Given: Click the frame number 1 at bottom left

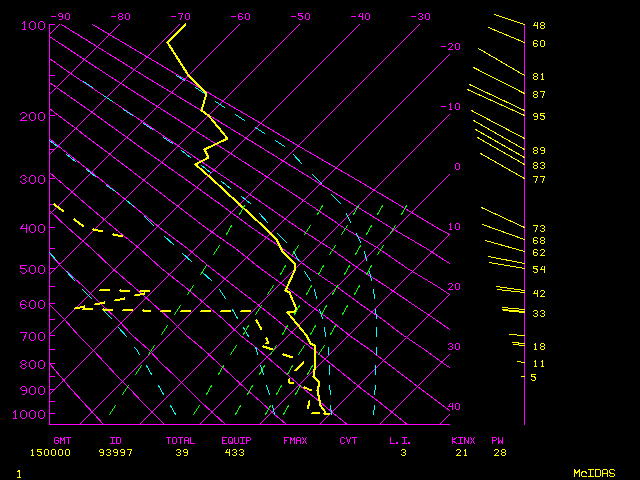Looking at the screenshot, I should (x=19, y=472).
